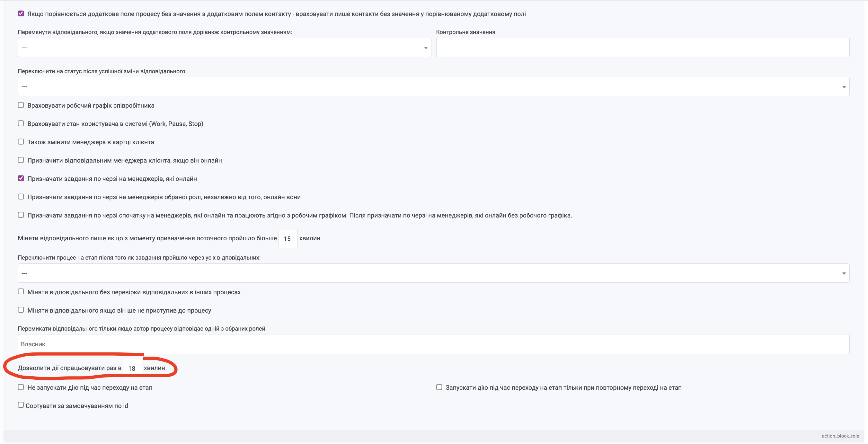The width and height of the screenshot is (868, 444).
Task: Check 'Враховувати стан користувача в системі' option
Action: [21, 123]
